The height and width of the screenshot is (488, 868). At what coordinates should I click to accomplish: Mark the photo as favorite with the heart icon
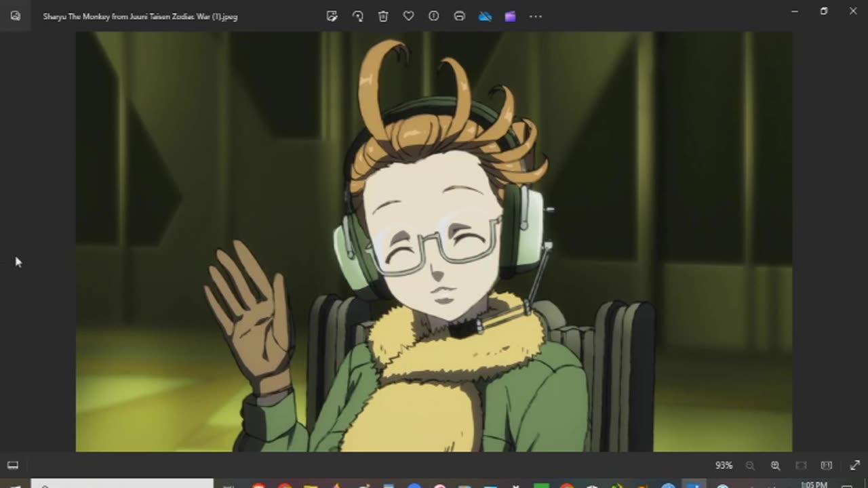tap(408, 16)
